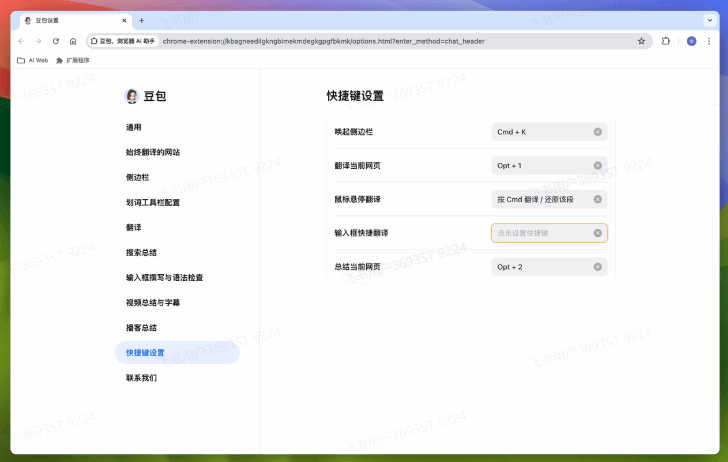Open the AI Web bookmarks folder
This screenshot has width=728, height=462.
click(32, 60)
